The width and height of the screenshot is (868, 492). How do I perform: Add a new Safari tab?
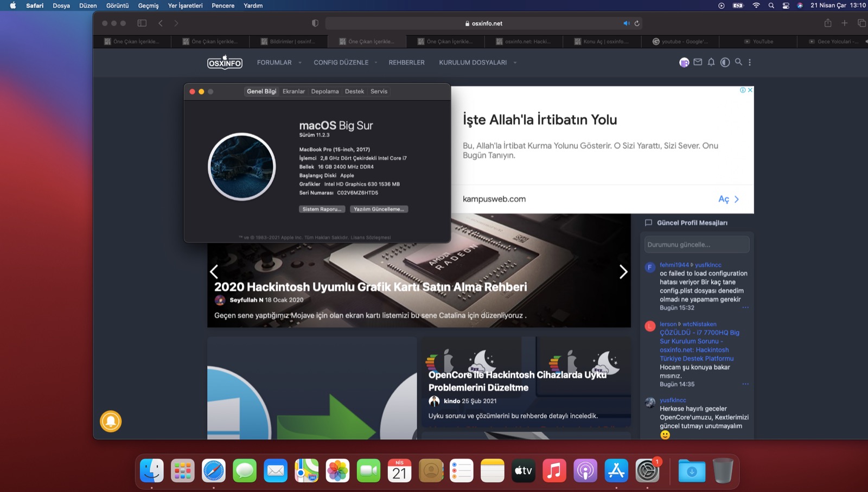(x=845, y=23)
